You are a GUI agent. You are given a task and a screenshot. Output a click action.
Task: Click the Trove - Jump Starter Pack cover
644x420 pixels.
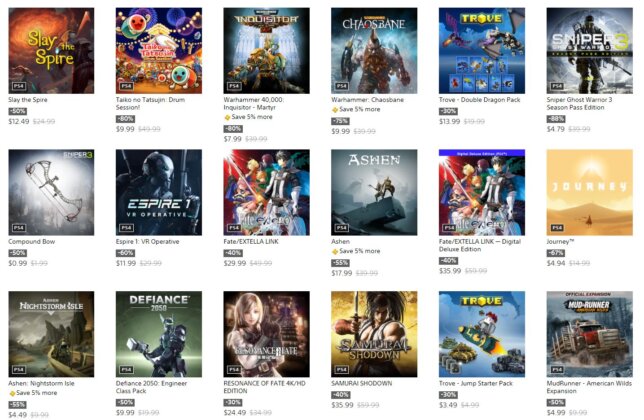point(481,334)
